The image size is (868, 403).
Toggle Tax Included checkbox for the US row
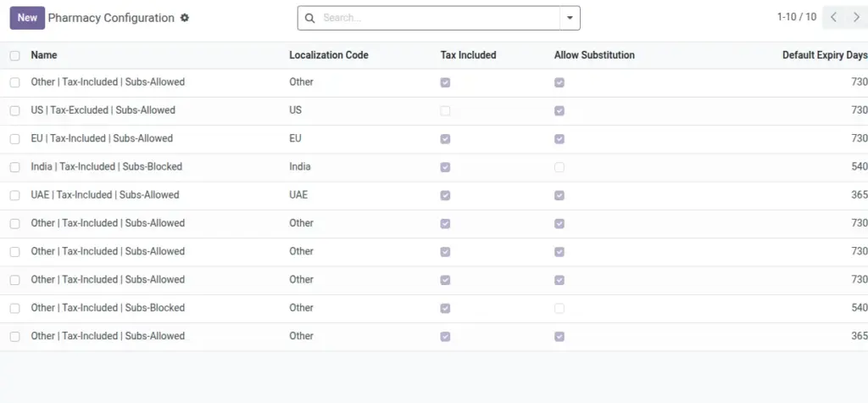446,111
